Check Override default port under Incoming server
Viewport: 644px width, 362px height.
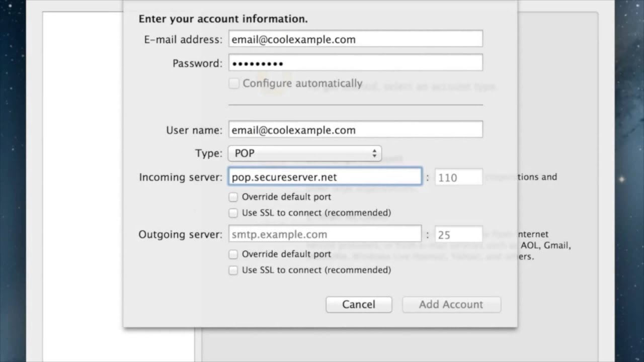[x=233, y=197]
